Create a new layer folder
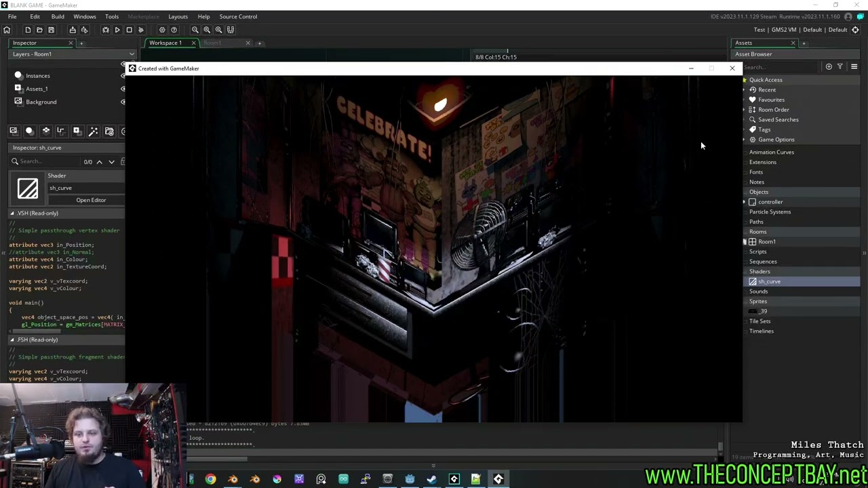Viewport: 868px width, 488px height. point(109,131)
